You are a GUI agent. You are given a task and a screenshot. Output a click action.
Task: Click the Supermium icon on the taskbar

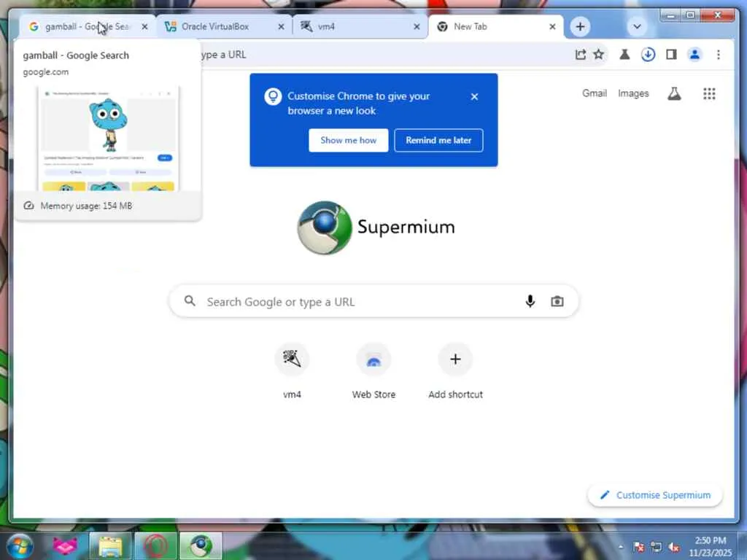[201, 546]
